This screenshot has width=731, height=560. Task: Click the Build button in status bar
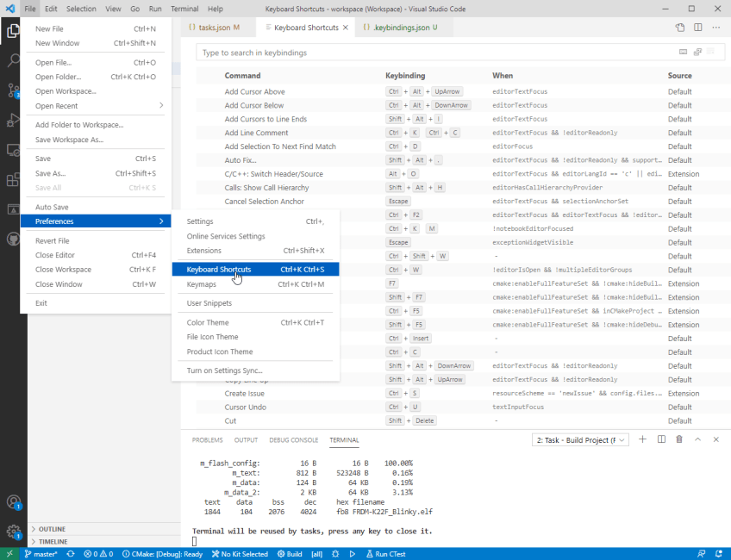point(289,554)
